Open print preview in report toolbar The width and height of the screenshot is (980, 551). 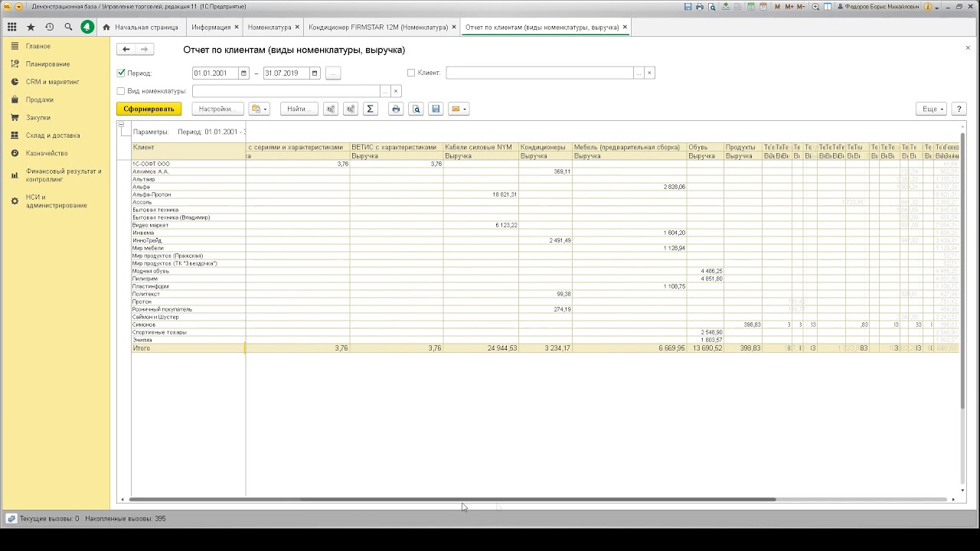point(416,109)
